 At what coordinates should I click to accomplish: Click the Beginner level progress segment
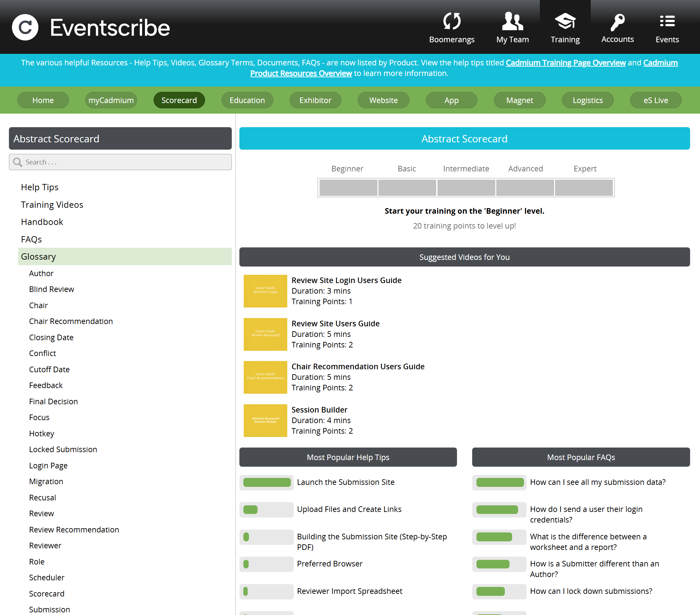pyautogui.click(x=348, y=188)
